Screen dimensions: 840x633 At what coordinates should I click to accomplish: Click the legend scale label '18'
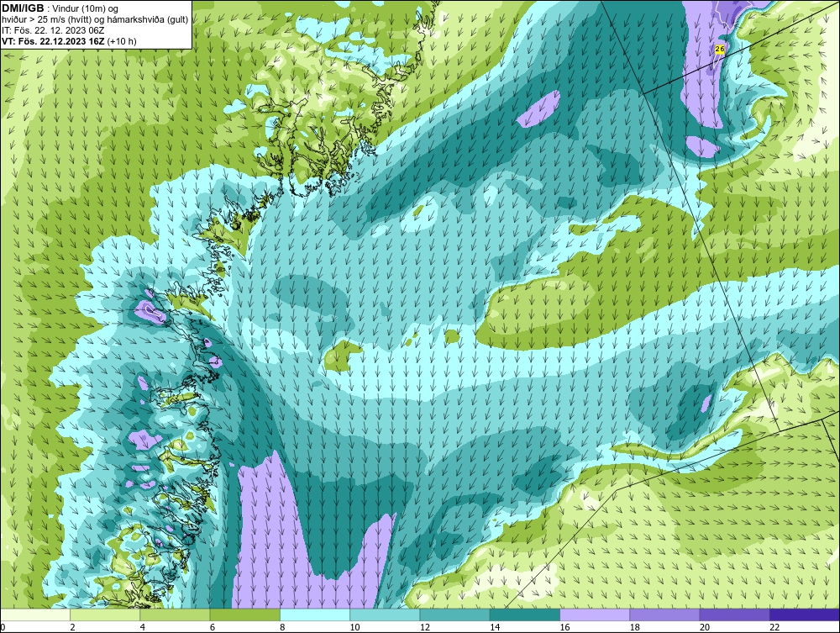tap(634, 627)
